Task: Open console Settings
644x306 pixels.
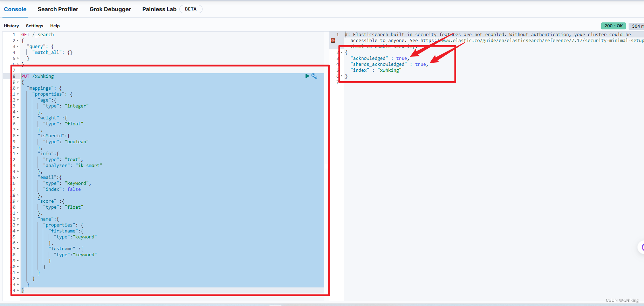Action: 35,26
